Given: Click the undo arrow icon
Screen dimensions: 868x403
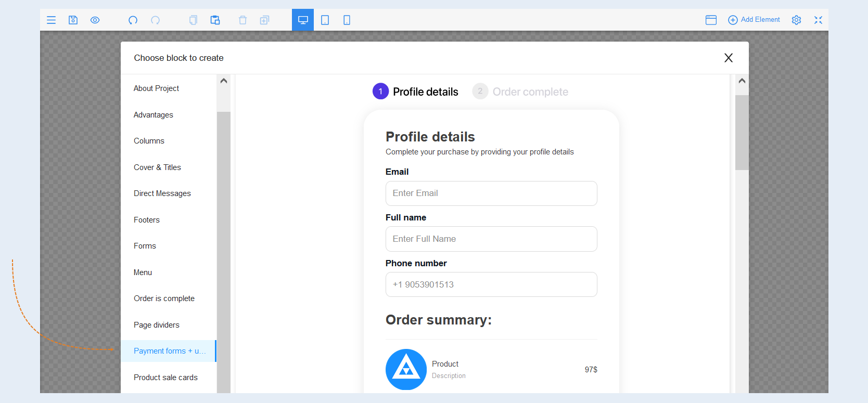Looking at the screenshot, I should (133, 20).
